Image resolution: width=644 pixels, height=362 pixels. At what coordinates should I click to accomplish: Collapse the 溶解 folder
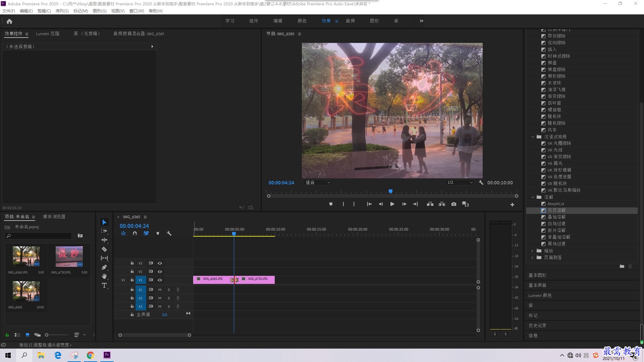pyautogui.click(x=533, y=197)
